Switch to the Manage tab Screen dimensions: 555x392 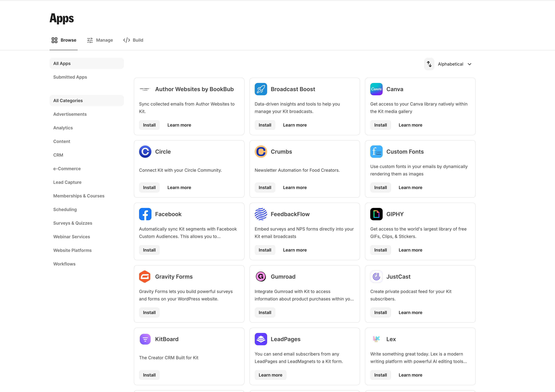tap(100, 40)
